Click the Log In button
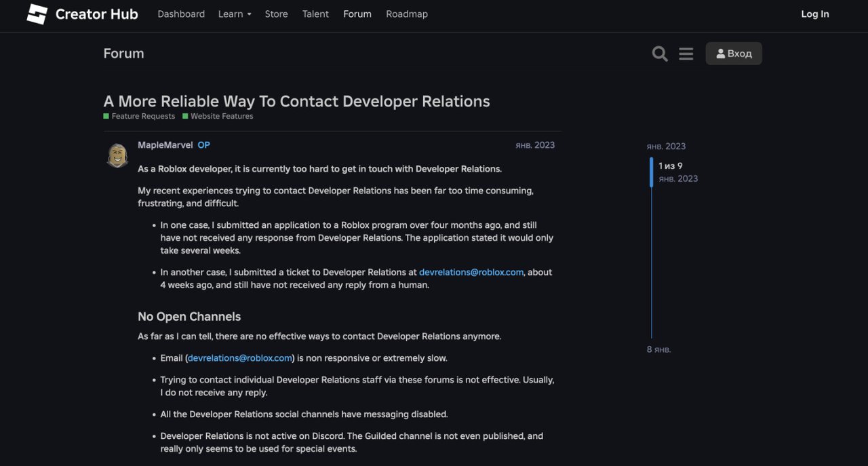 click(x=814, y=14)
